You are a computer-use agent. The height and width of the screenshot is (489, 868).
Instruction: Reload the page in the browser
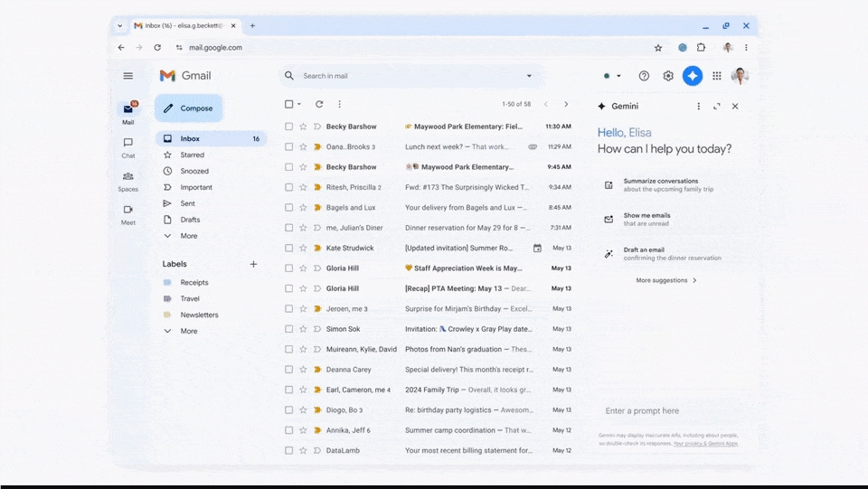tap(157, 48)
